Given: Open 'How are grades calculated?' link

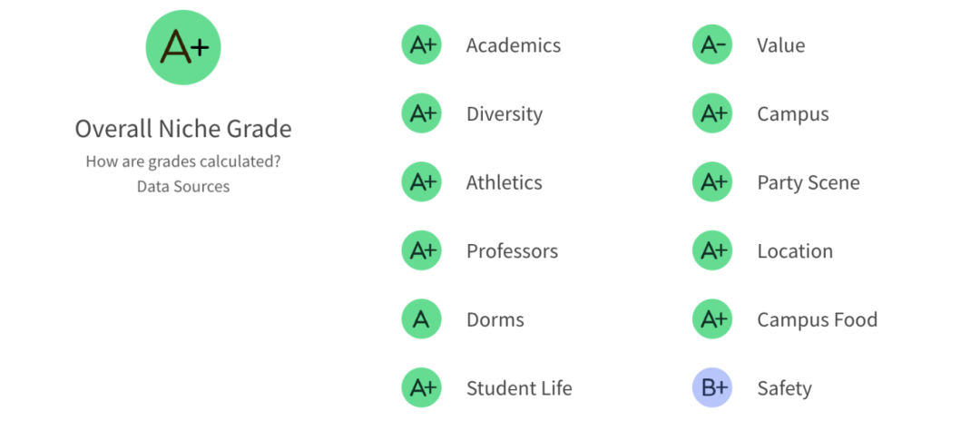Looking at the screenshot, I should point(183,161).
